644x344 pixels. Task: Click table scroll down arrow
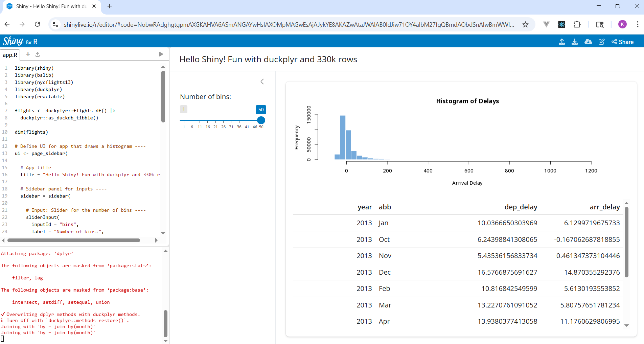coord(626,325)
